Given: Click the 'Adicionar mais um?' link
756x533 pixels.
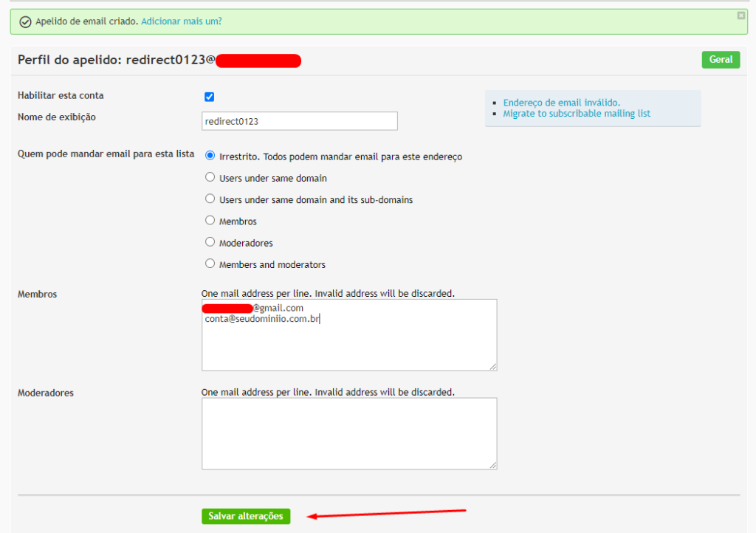Looking at the screenshot, I should click(181, 21).
